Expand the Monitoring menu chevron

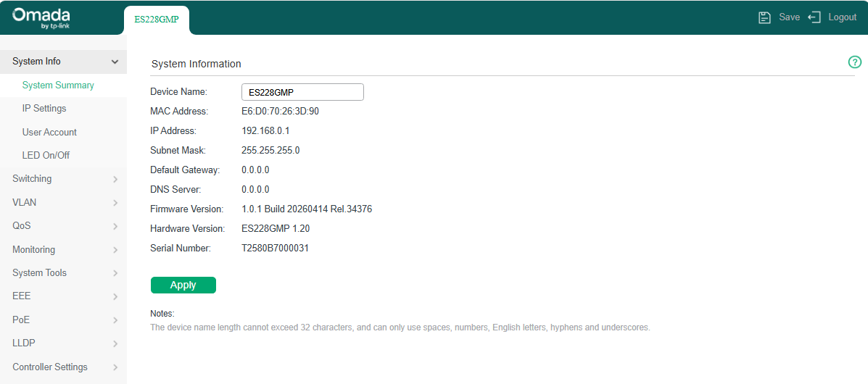pos(115,250)
